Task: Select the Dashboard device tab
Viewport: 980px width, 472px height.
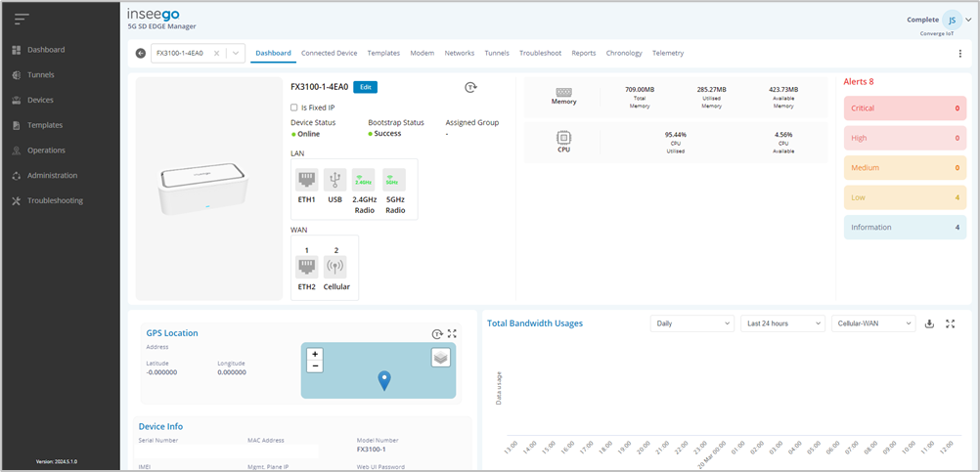Action: click(273, 53)
